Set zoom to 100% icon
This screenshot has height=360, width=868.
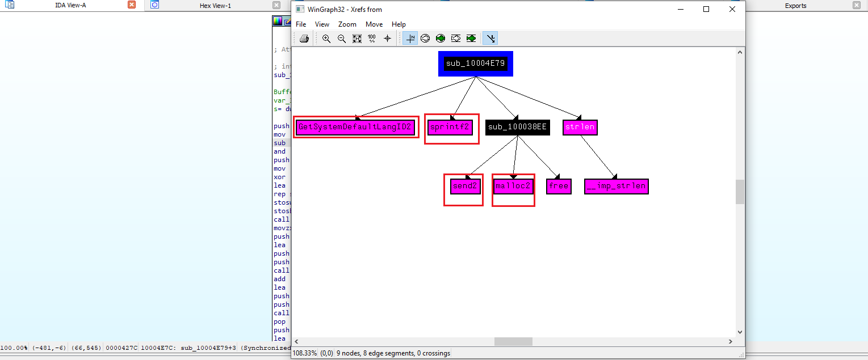point(372,39)
